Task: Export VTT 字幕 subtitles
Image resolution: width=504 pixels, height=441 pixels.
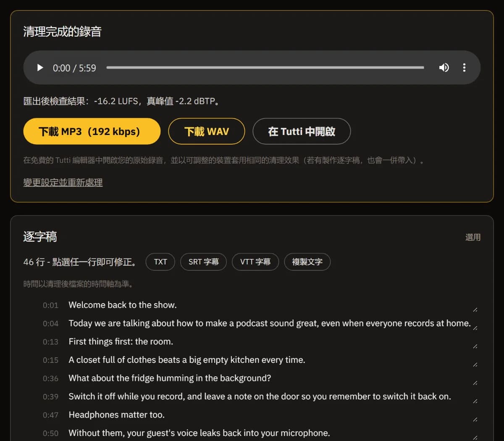Action: (x=255, y=262)
